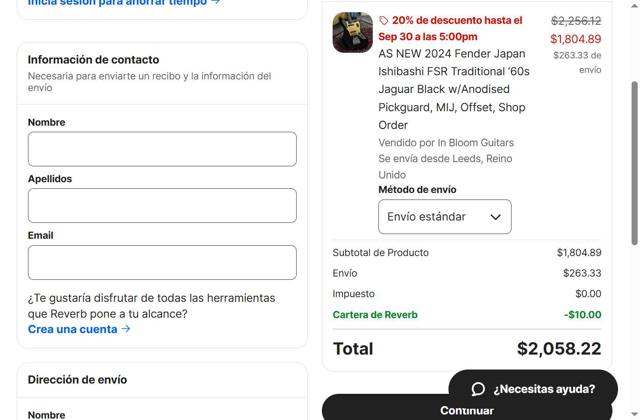Click the red discount tag icon
Screen dimensions: 640x420
[x=384, y=20]
